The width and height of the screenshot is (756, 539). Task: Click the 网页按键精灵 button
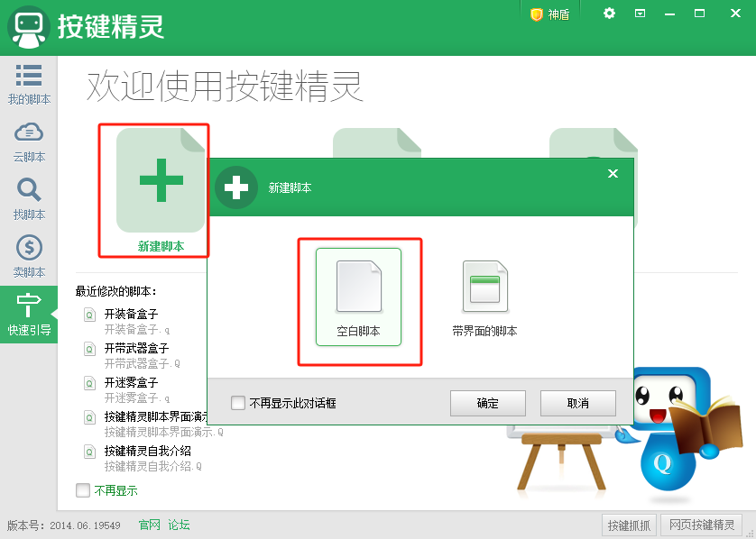pyautogui.click(x=702, y=525)
